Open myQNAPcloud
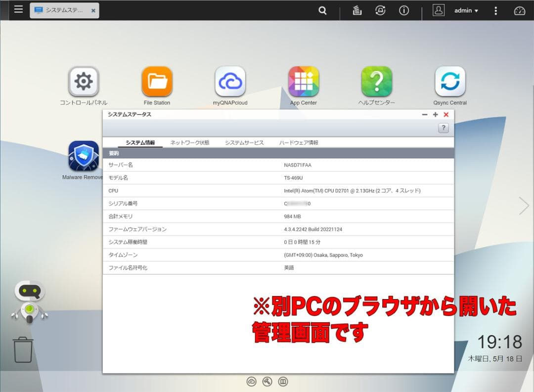The height and width of the screenshot is (392, 534). click(229, 81)
